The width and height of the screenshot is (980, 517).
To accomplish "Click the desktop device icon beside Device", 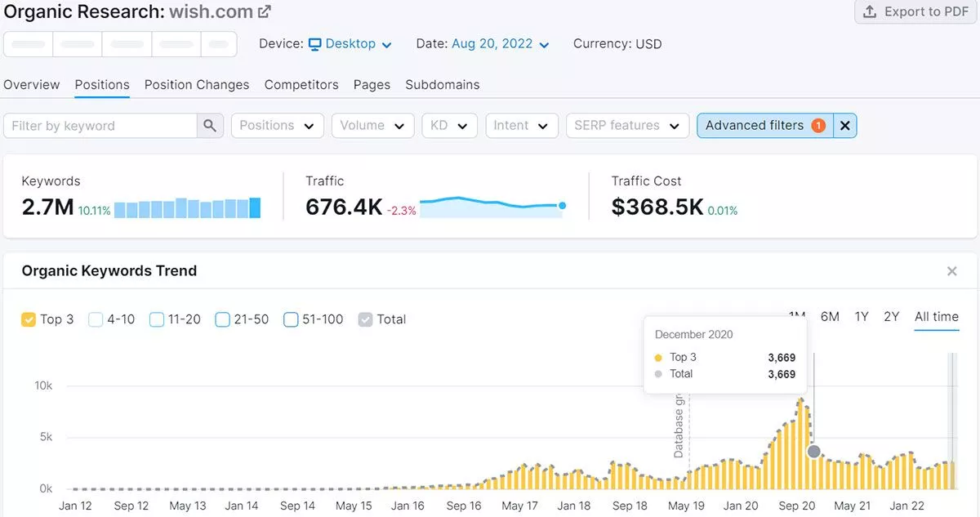I will tap(314, 43).
